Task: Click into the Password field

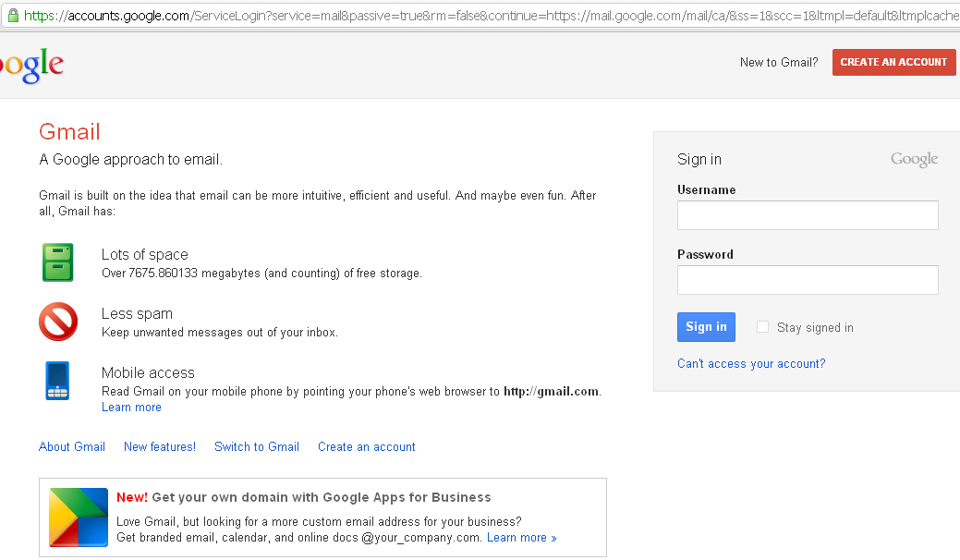Action: click(807, 280)
